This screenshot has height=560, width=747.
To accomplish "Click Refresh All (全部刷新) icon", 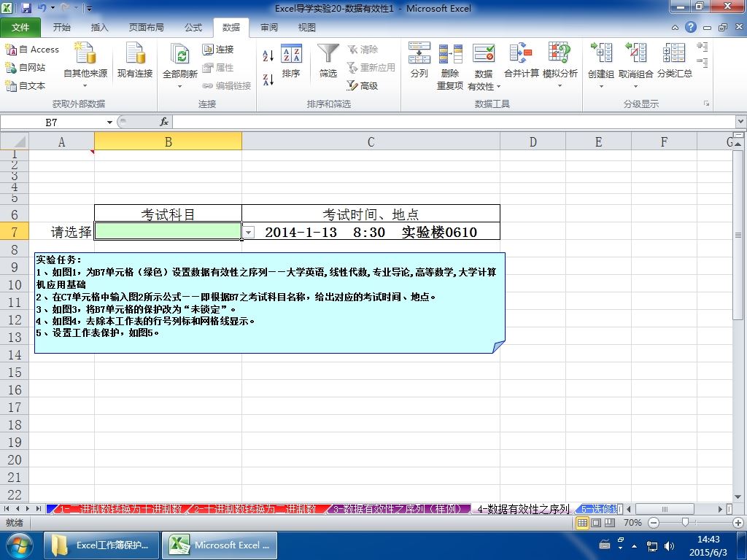I will [180, 53].
